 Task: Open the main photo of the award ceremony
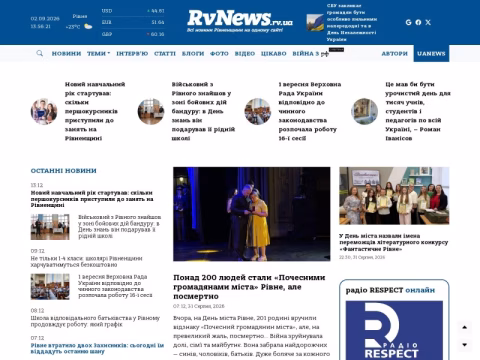[x=252, y=214]
